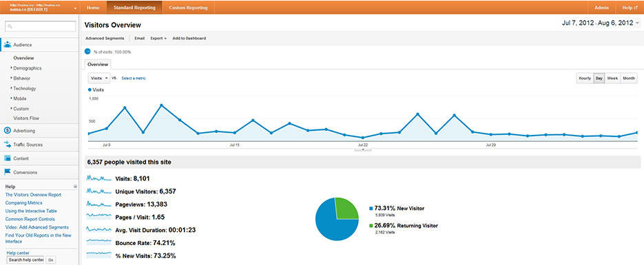Viewport: 644px width, 265px height.
Task: Switch graph to Month view
Action: 629,78
